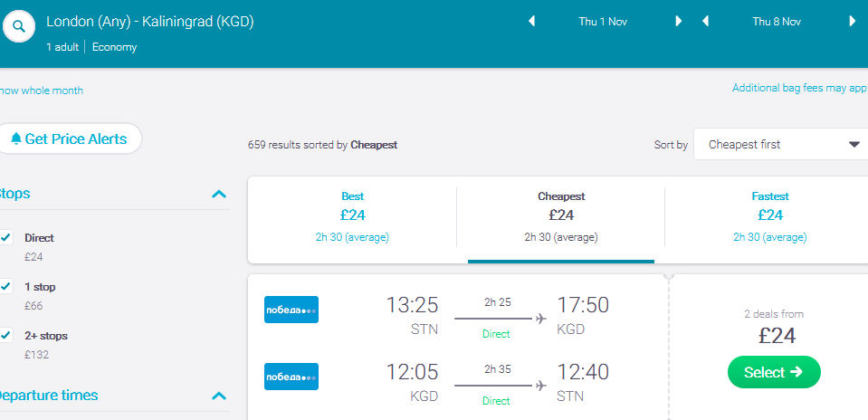Click Additional bag fees may apply link
Image resolution: width=868 pixels, height=420 pixels.
pos(800,88)
